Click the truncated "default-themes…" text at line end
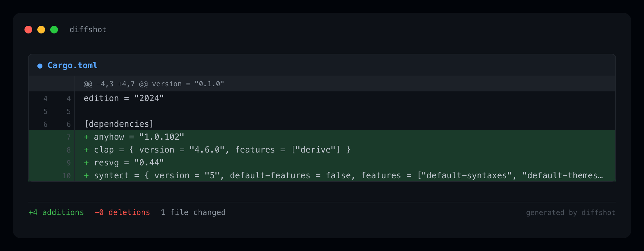 [x=562, y=175]
